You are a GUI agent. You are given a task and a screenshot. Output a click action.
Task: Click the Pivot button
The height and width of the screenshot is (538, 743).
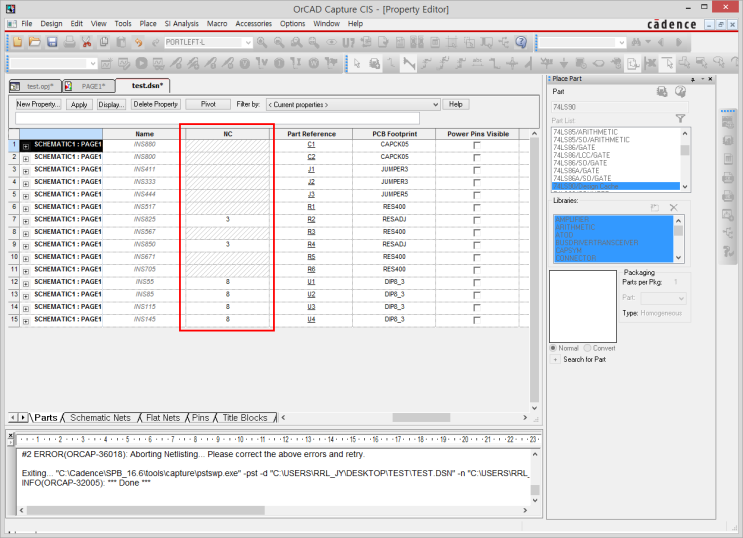point(208,104)
